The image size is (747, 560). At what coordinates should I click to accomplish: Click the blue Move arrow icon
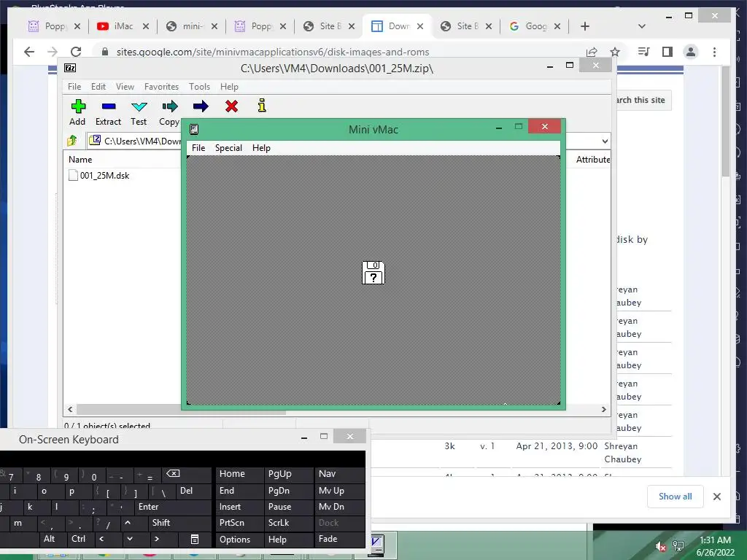click(x=201, y=106)
